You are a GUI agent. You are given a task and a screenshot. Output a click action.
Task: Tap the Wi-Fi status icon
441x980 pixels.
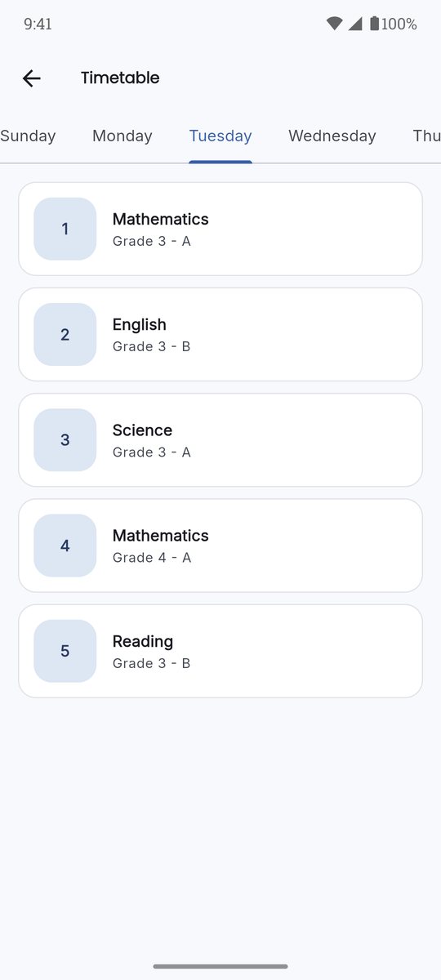334,24
